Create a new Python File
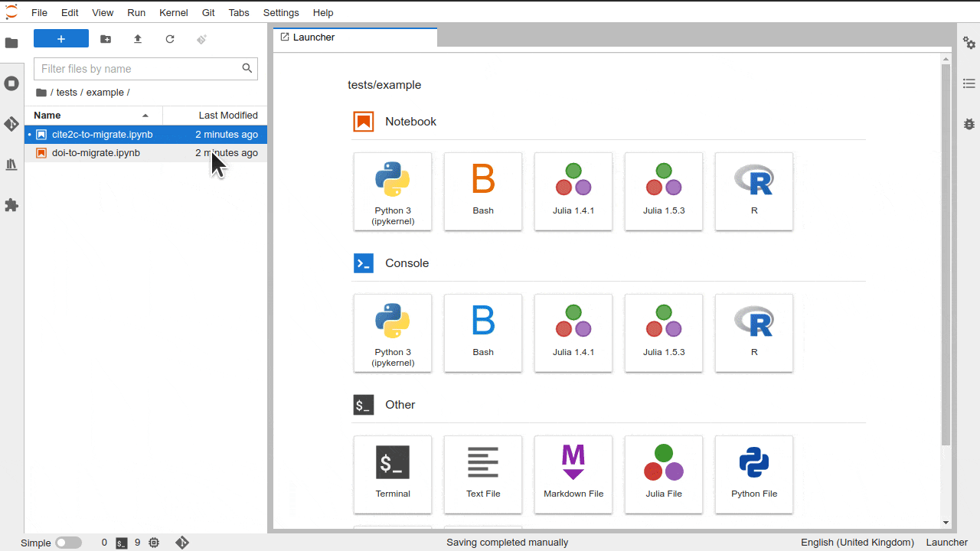This screenshot has height=551, width=980. pos(754,474)
